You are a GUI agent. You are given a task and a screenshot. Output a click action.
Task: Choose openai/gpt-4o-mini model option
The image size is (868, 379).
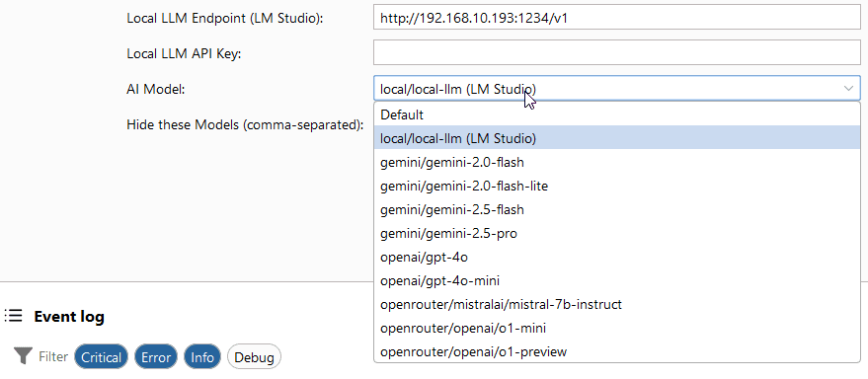[x=617, y=280]
